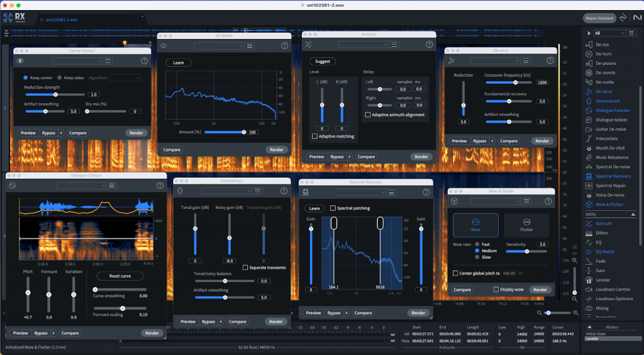This screenshot has width=644, height=355.
Task: Click the EQ Match Amount slider
Action: [224, 132]
